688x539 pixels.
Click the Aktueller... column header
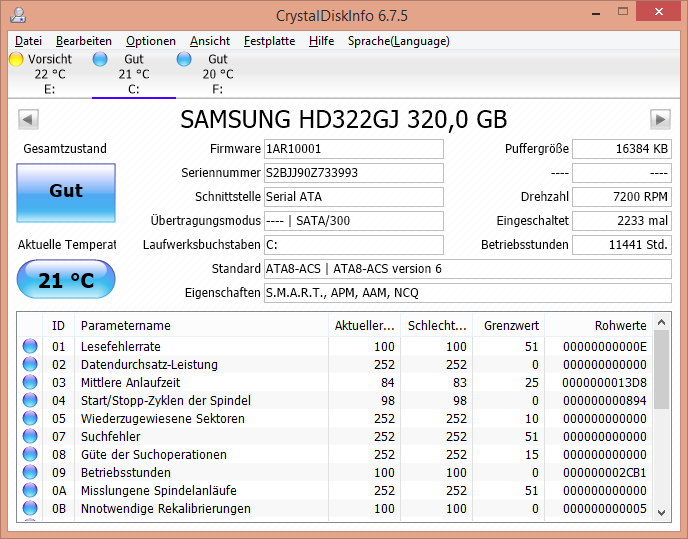(x=364, y=325)
